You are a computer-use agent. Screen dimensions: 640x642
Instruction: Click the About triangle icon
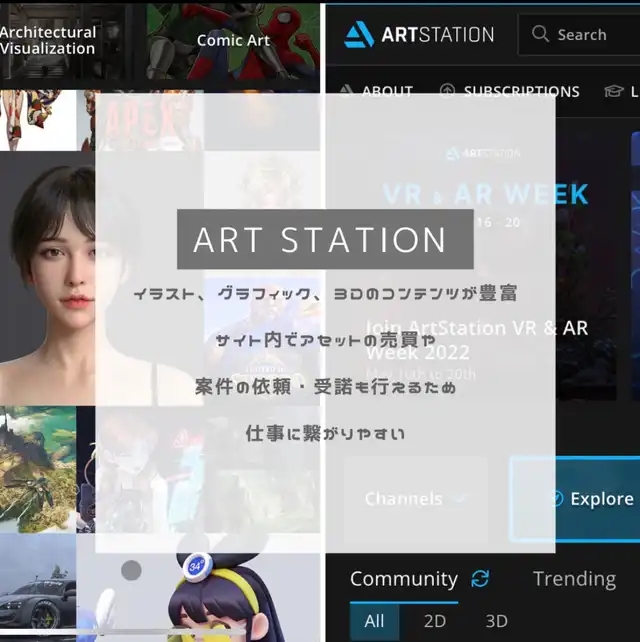pos(346,91)
